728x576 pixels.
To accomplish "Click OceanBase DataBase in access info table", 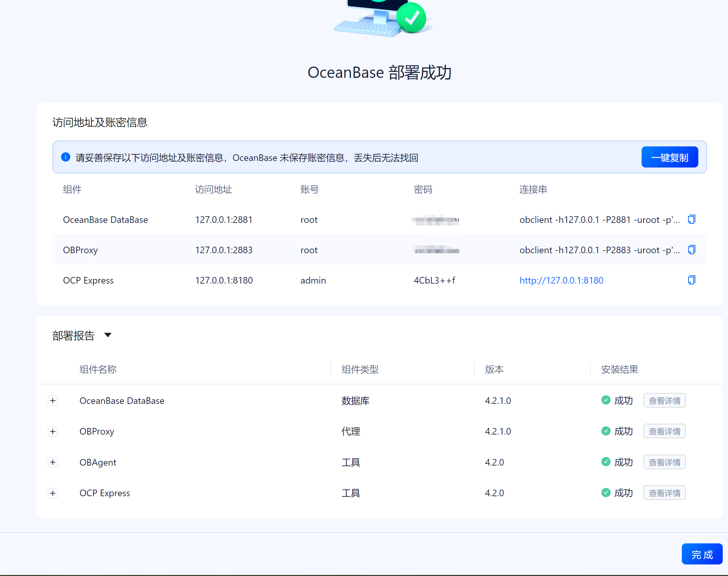I will [x=106, y=220].
